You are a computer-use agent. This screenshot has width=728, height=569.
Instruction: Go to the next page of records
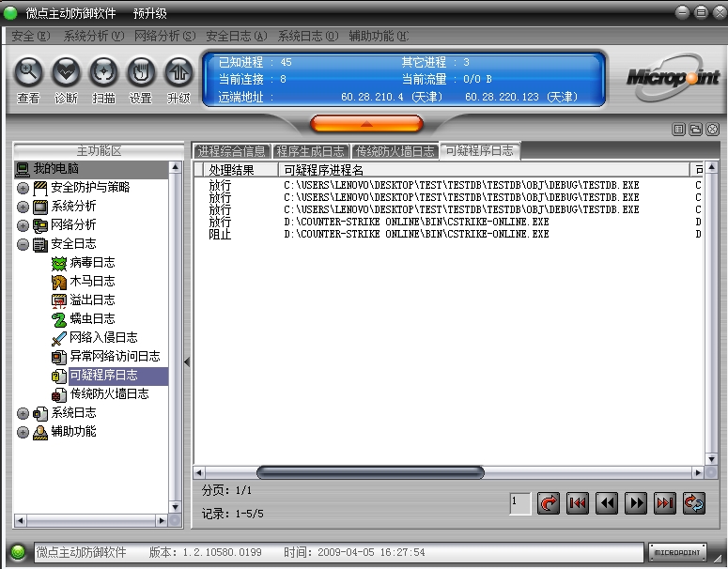pyautogui.click(x=636, y=503)
